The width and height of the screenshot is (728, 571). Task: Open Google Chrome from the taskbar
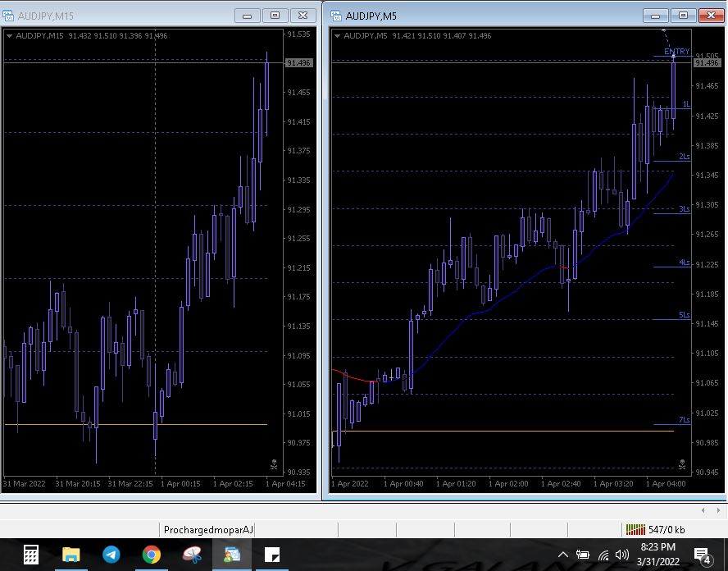(152, 555)
